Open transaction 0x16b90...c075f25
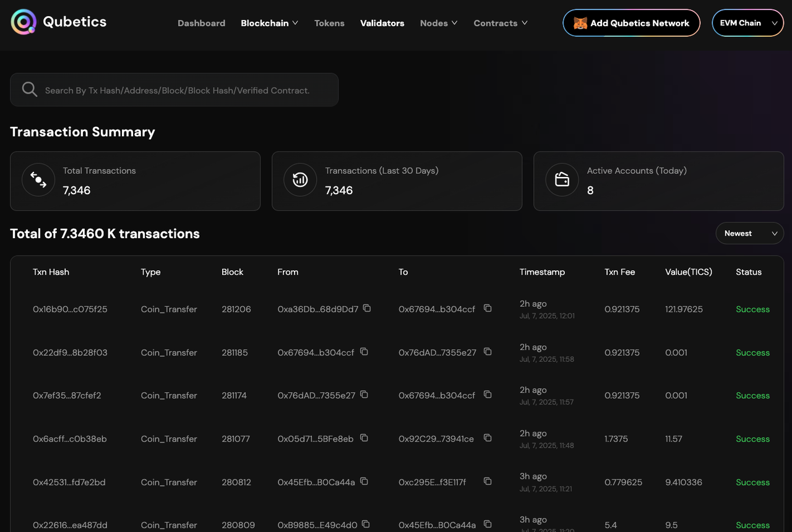 coord(70,309)
